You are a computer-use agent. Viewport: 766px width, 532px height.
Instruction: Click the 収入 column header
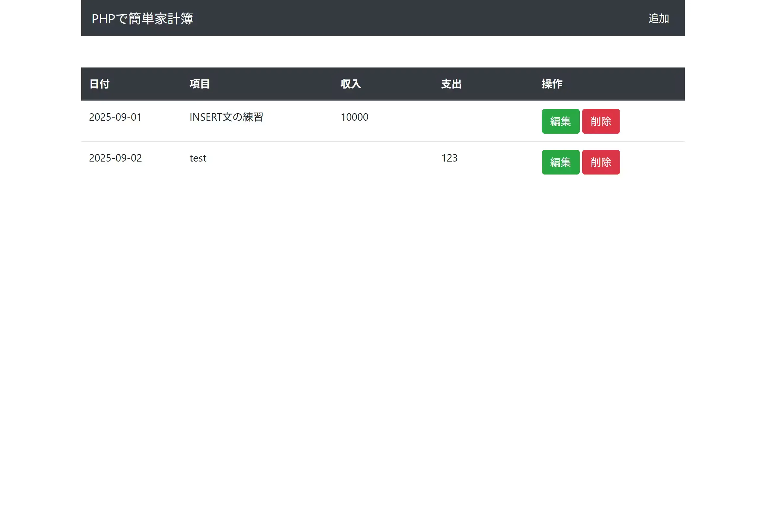point(351,84)
